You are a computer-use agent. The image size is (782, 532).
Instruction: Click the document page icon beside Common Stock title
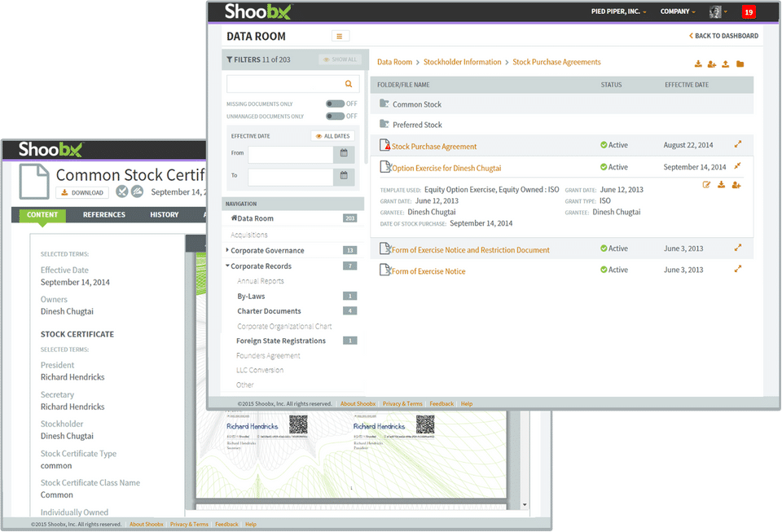click(x=34, y=182)
